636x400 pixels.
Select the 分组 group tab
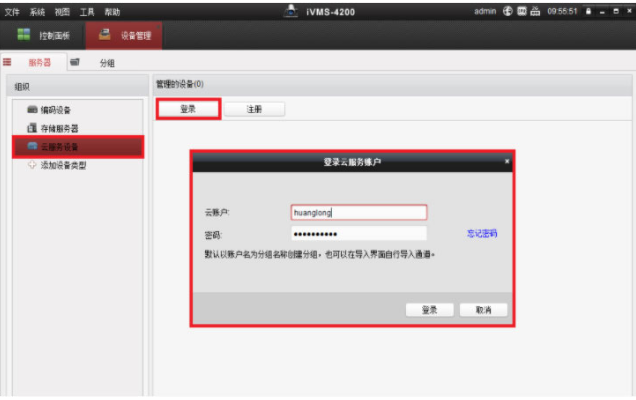tap(106, 63)
